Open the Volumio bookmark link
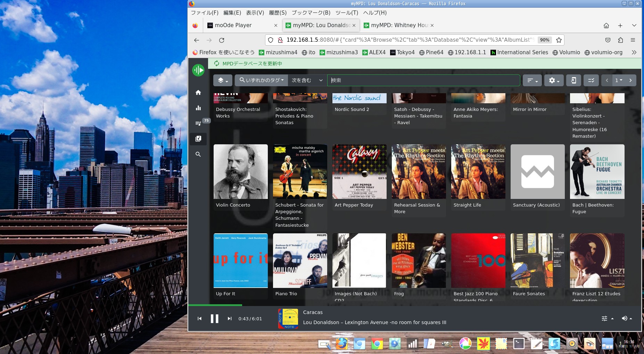Image resolution: width=644 pixels, height=354 pixels. (x=567, y=52)
